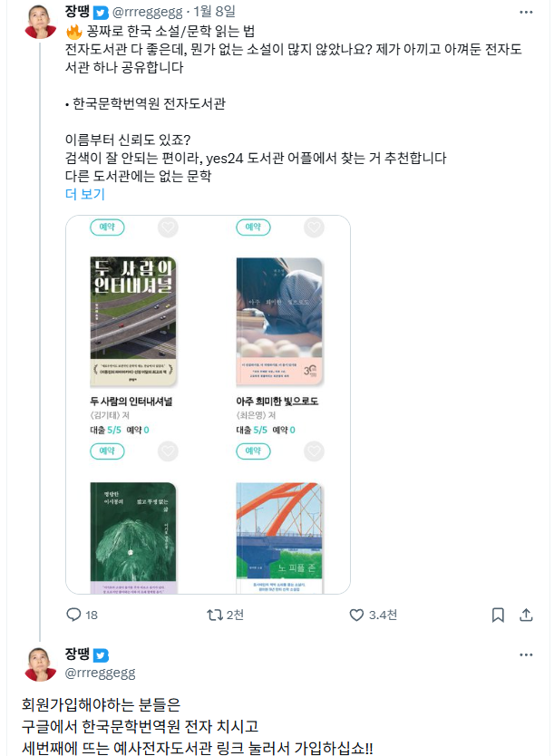
Task: Bookmark the tweet about Korean e-libraries
Action: 498,615
